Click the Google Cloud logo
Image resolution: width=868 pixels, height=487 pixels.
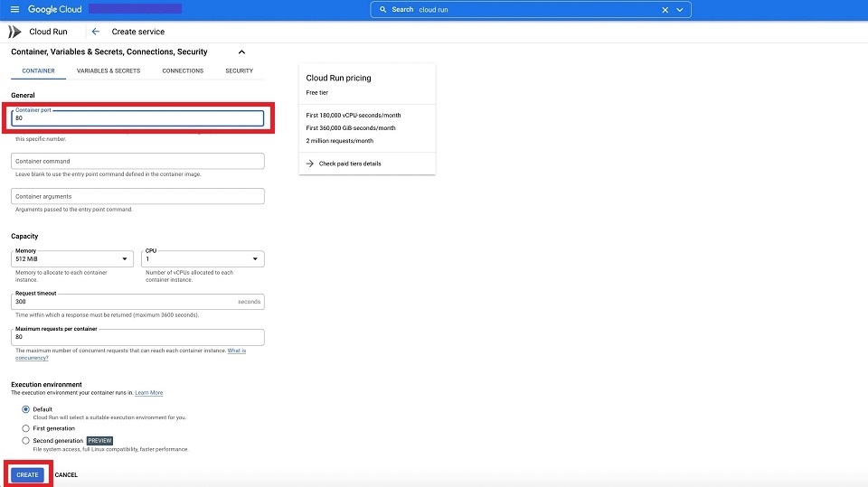click(54, 10)
